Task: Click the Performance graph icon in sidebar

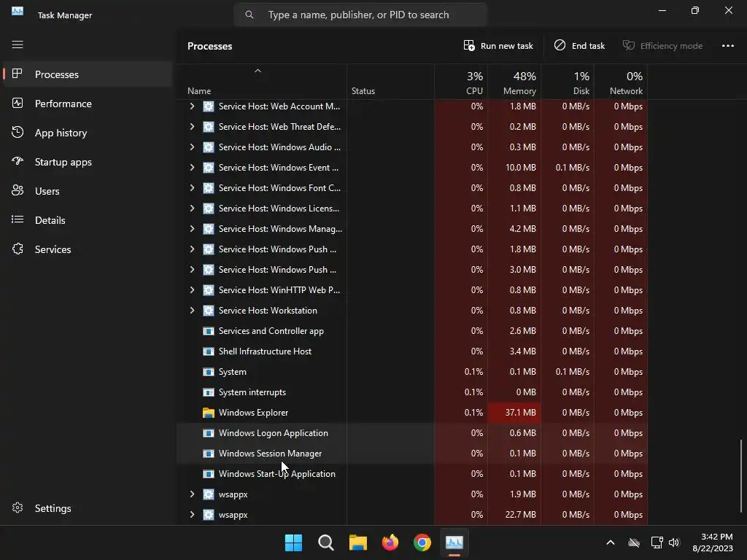Action: coord(18,103)
